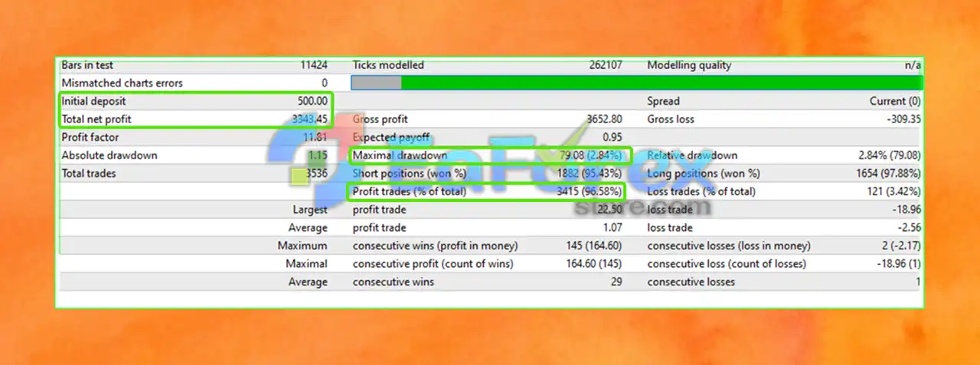This screenshot has width=980, height=365.
Task: Click the average consecutive wins value 29
Action: (616, 282)
